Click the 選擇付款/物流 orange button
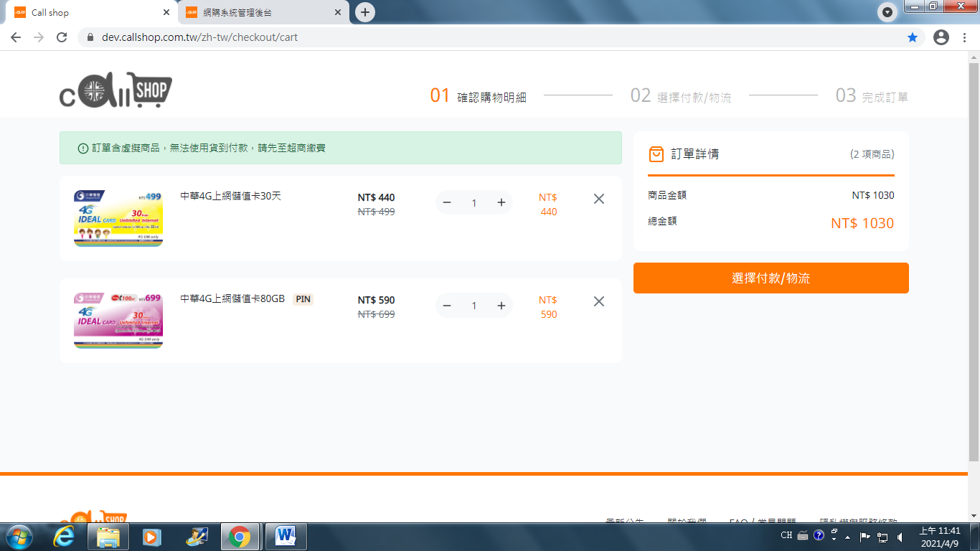Image resolution: width=980 pixels, height=551 pixels. click(x=771, y=278)
